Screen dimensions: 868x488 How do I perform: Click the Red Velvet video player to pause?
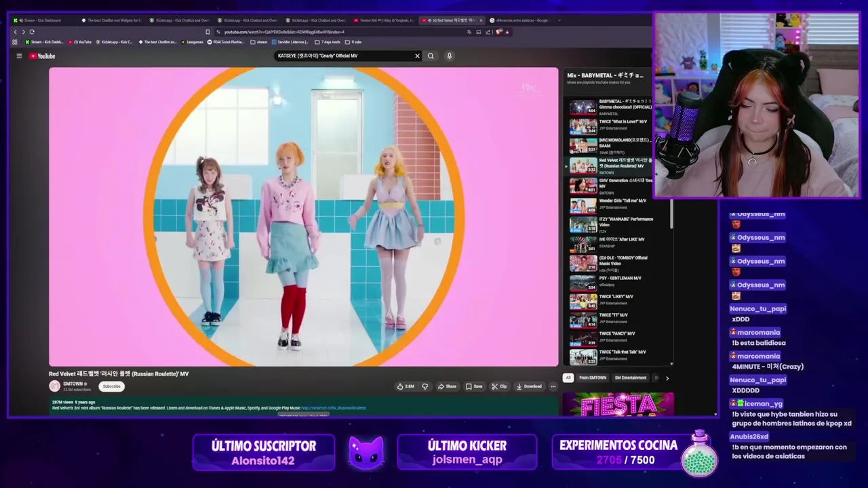tap(303, 217)
